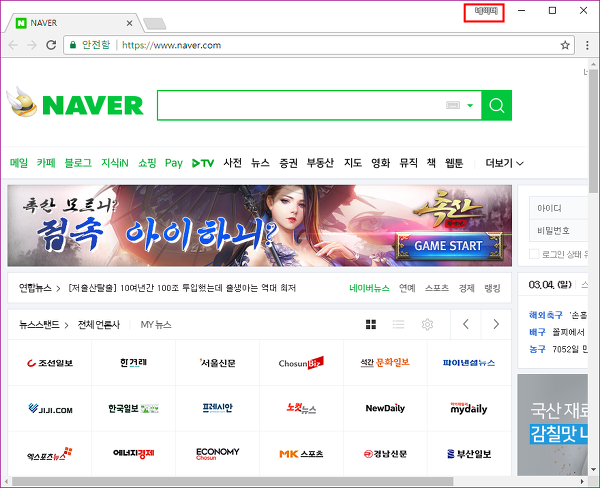600x488 pixels.
Task: Go to previous newsstand page arrow
Action: tap(466, 324)
